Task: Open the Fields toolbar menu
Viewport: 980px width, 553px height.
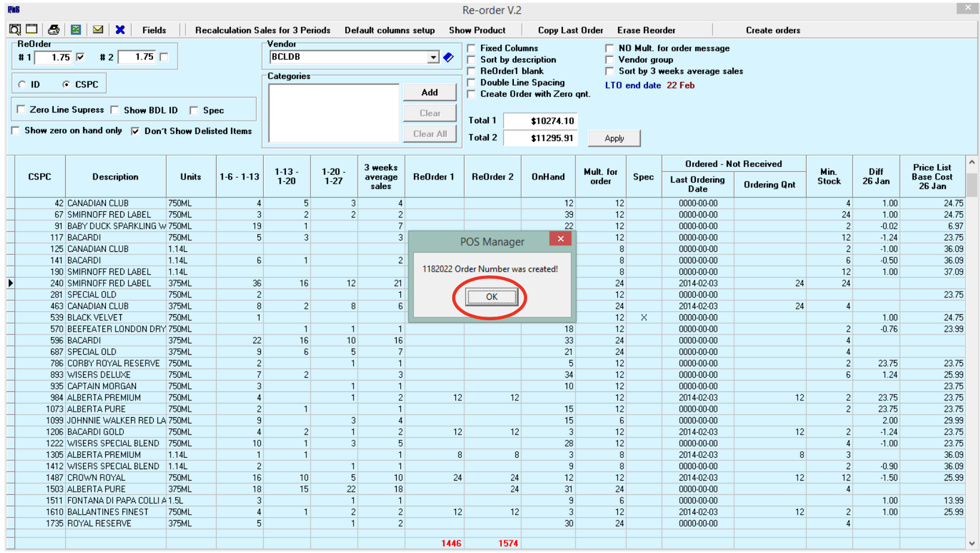Action: (154, 30)
